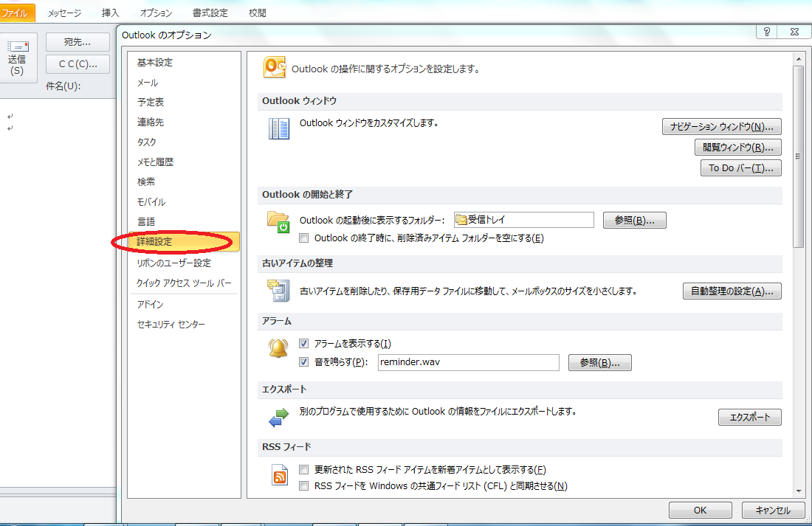
Task: Open 自動整理の設定 dialog
Action: (x=732, y=291)
